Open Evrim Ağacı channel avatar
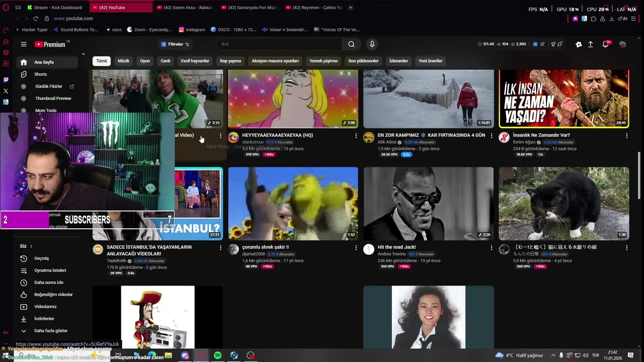The image size is (644, 362). [x=504, y=138]
